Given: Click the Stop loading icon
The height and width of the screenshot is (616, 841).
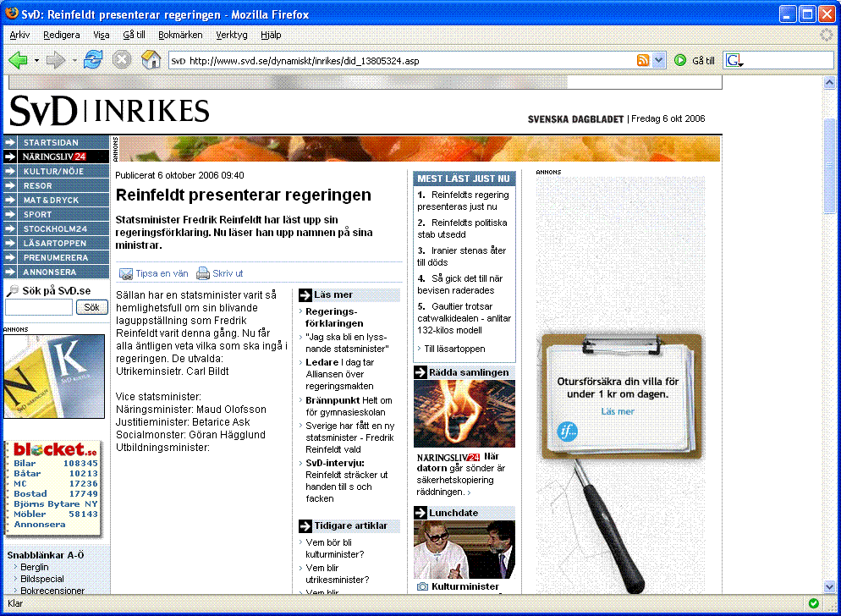Looking at the screenshot, I should [x=122, y=60].
